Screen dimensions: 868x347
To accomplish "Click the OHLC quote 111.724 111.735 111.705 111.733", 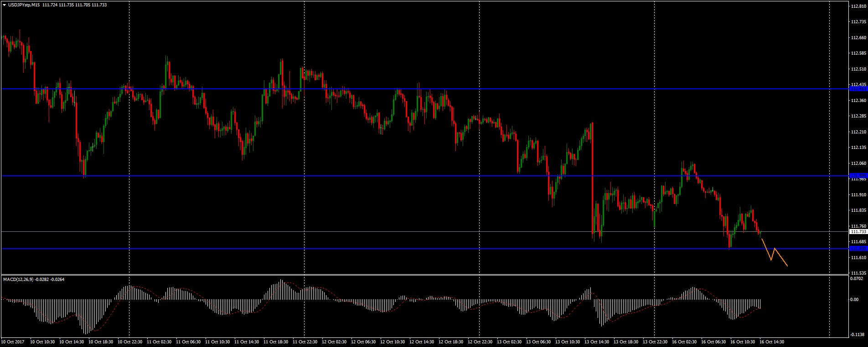I will (x=74, y=5).
